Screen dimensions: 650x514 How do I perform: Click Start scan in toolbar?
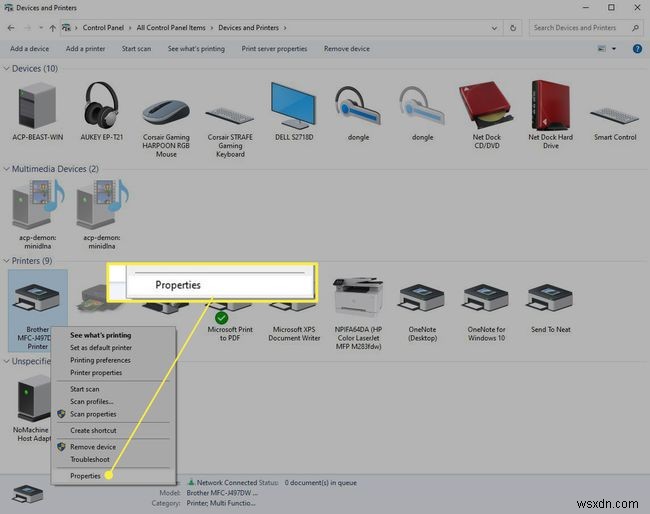(136, 49)
